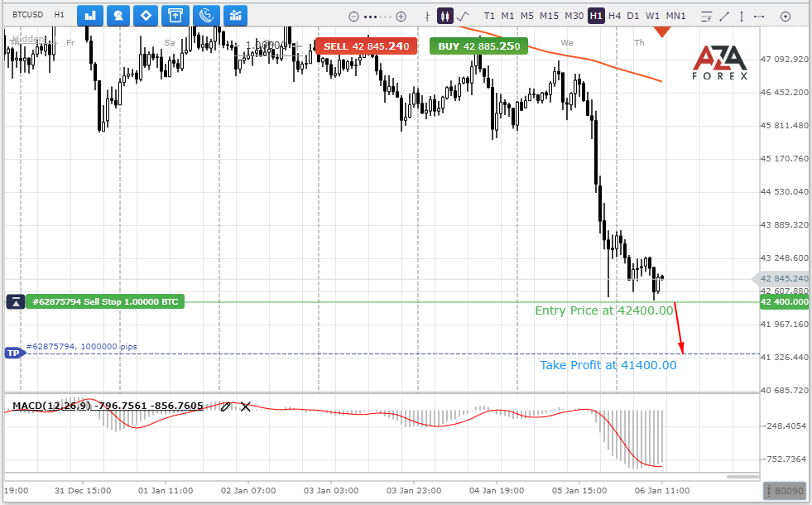Image resolution: width=812 pixels, height=505 pixels.
Task: Select the trend line drawing tool
Action: pyautogui.click(x=724, y=17)
